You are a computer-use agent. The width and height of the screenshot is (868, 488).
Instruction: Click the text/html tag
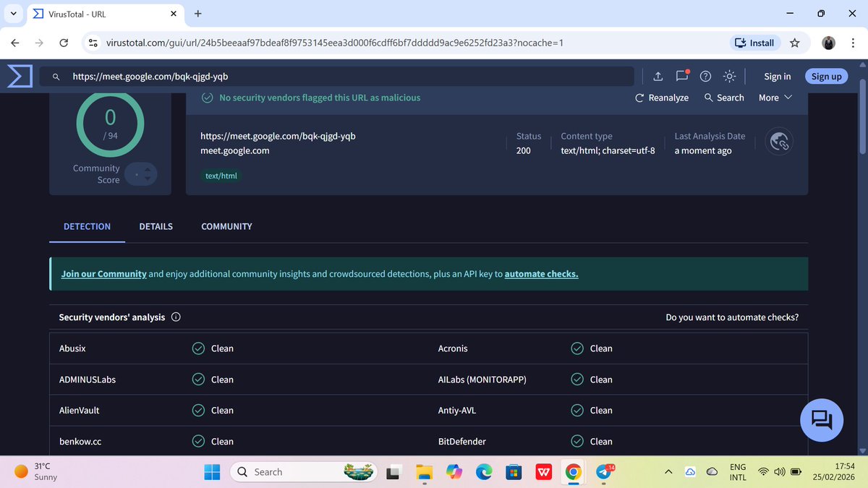click(x=221, y=176)
